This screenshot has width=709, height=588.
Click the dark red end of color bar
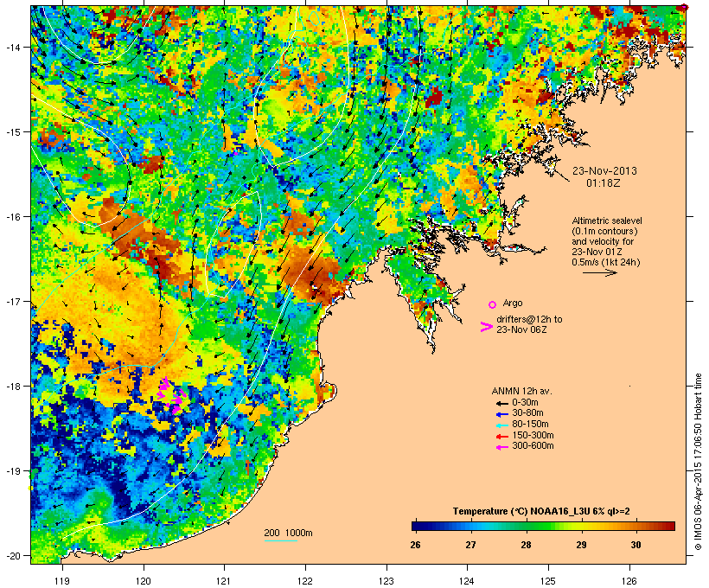tap(671, 526)
